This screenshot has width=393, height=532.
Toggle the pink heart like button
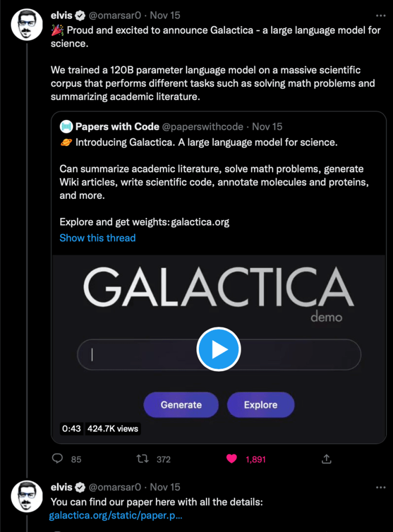[232, 459]
